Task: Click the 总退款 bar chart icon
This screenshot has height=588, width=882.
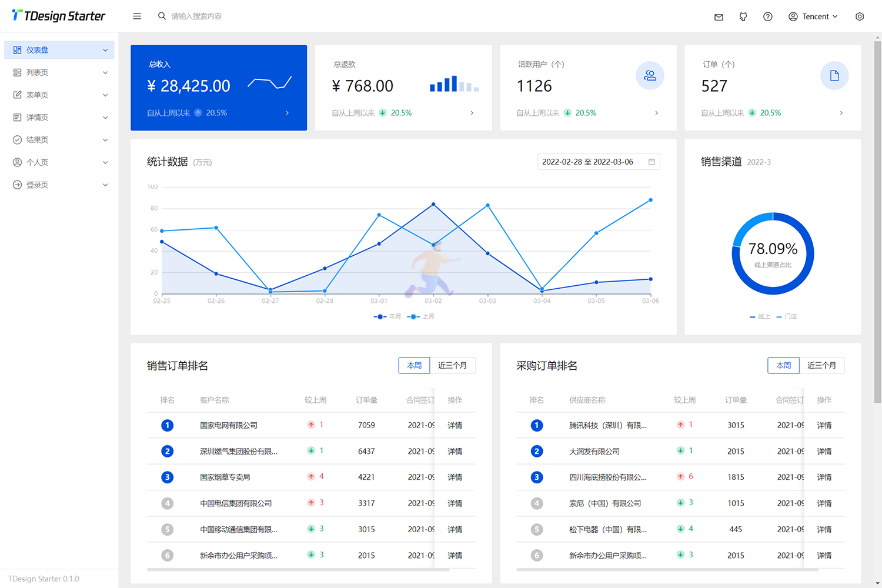Action: 454,83
